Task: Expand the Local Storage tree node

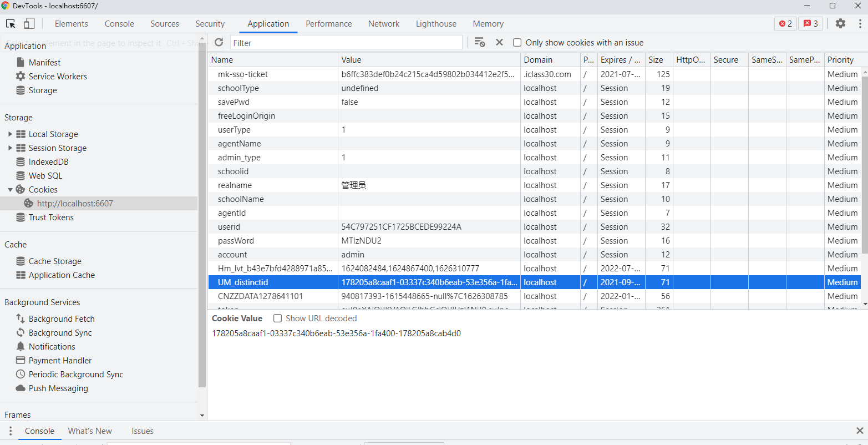Action: [10, 134]
